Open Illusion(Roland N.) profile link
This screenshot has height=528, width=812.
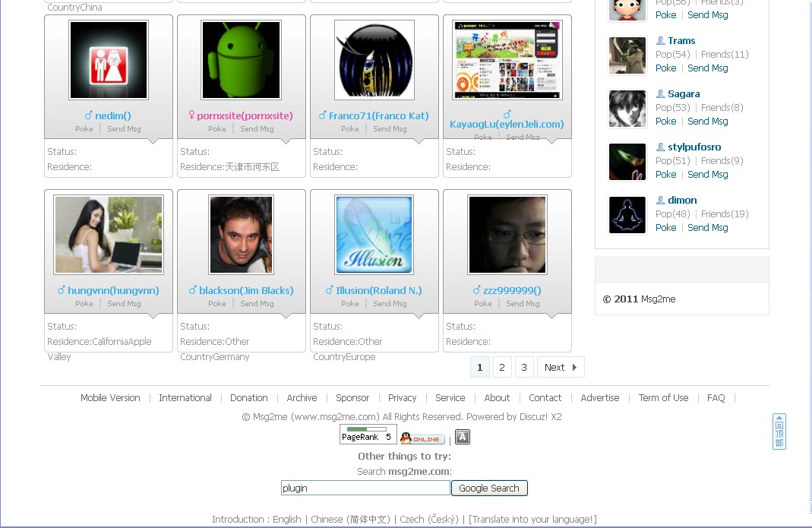378,290
